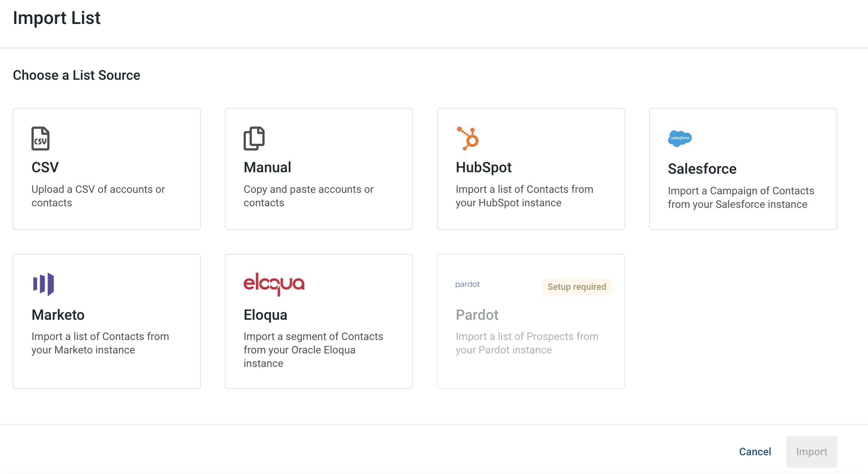The height and width of the screenshot is (474, 868).
Task: Click the blue Salesforce cloud logo
Action: coord(680,139)
